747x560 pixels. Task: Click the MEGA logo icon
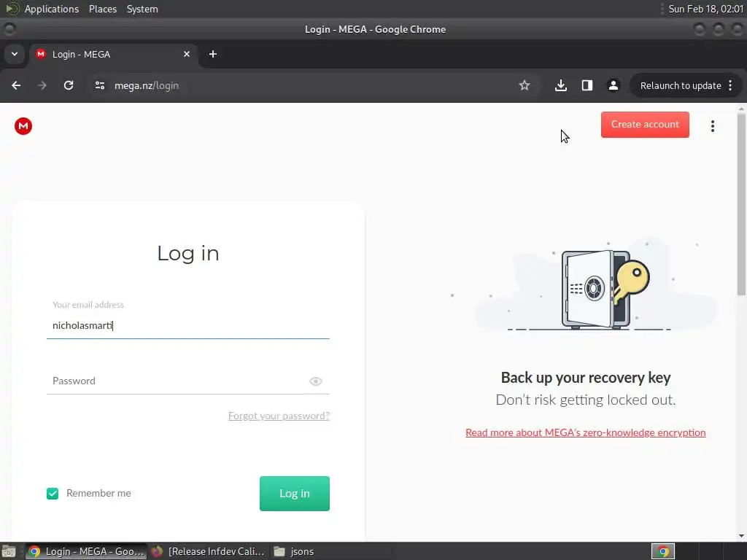23,126
